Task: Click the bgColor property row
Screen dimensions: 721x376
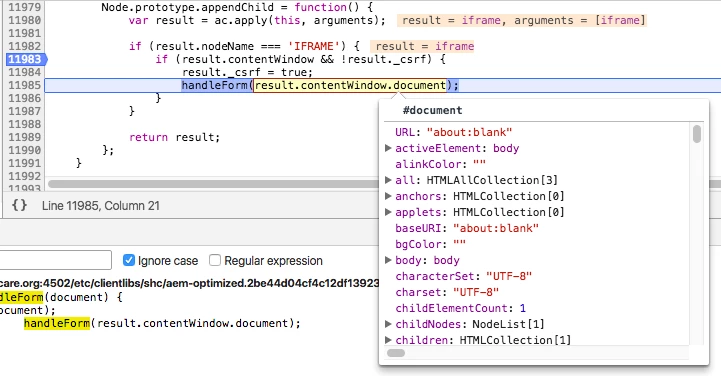Action: point(430,244)
